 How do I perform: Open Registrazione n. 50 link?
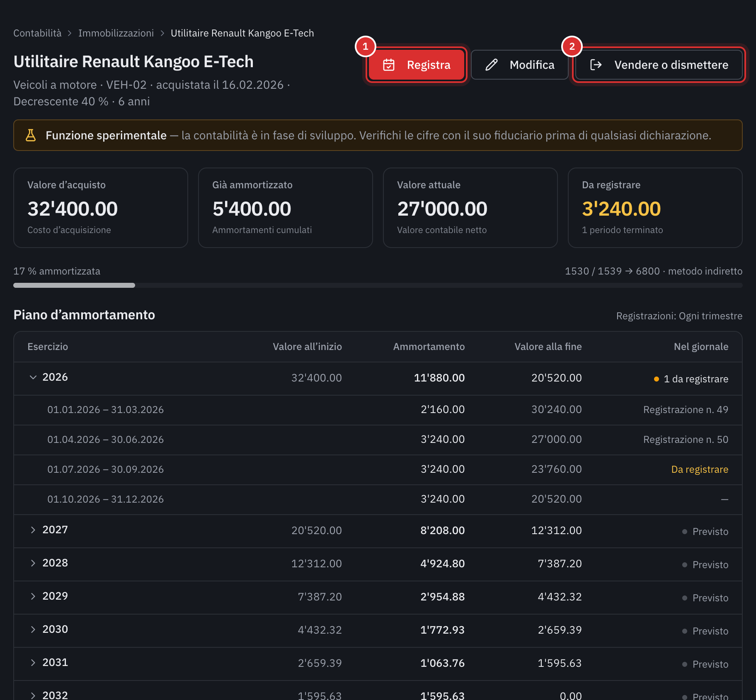686,440
